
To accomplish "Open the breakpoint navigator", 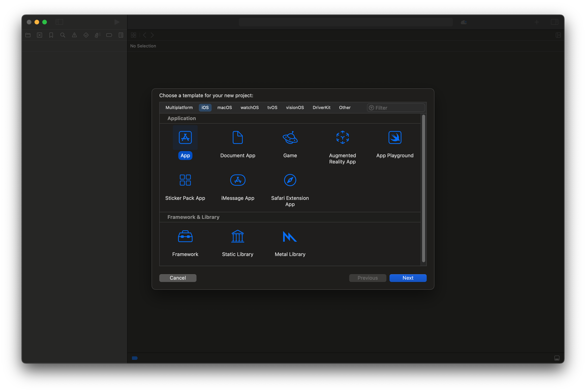I will 109,35.
